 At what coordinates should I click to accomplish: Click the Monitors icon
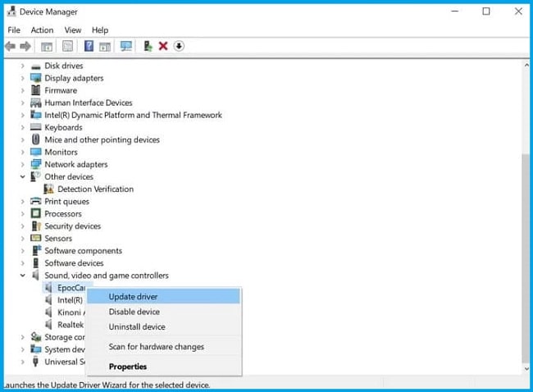pos(36,152)
